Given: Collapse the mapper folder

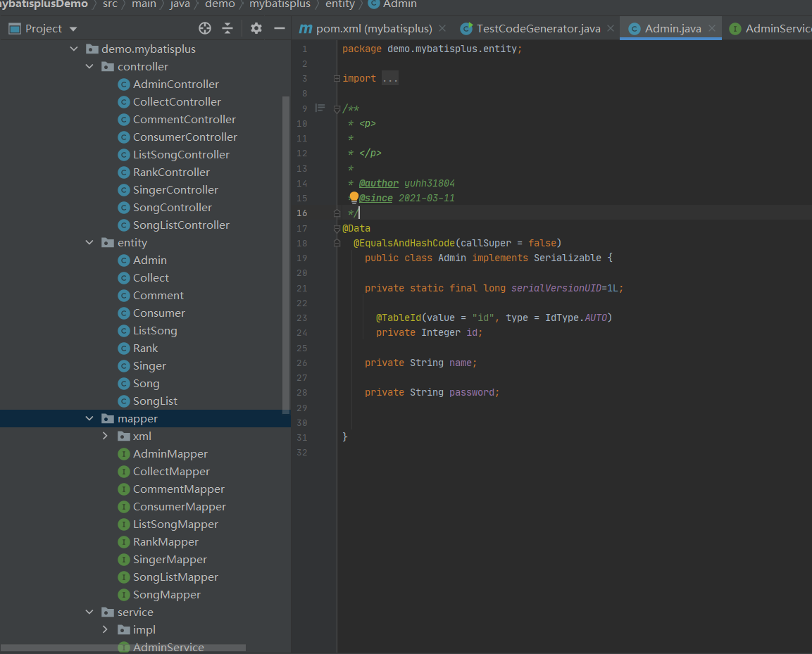Looking at the screenshot, I should pyautogui.click(x=89, y=418).
